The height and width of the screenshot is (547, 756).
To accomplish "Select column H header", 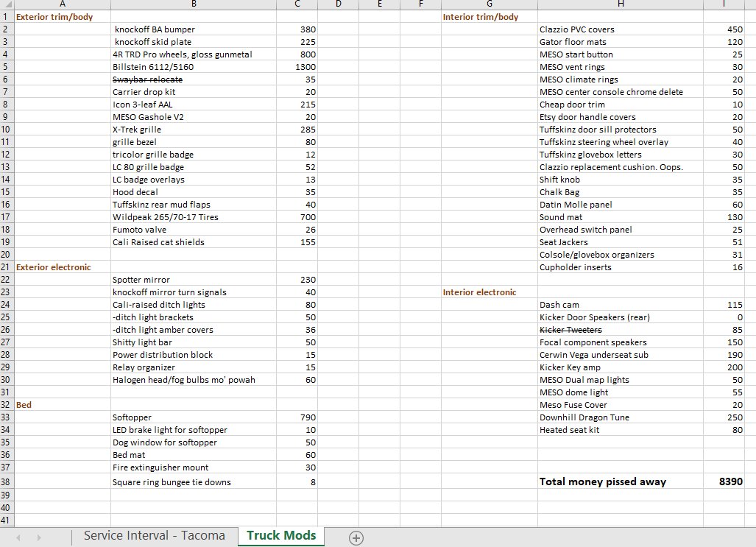I will pos(621,4).
